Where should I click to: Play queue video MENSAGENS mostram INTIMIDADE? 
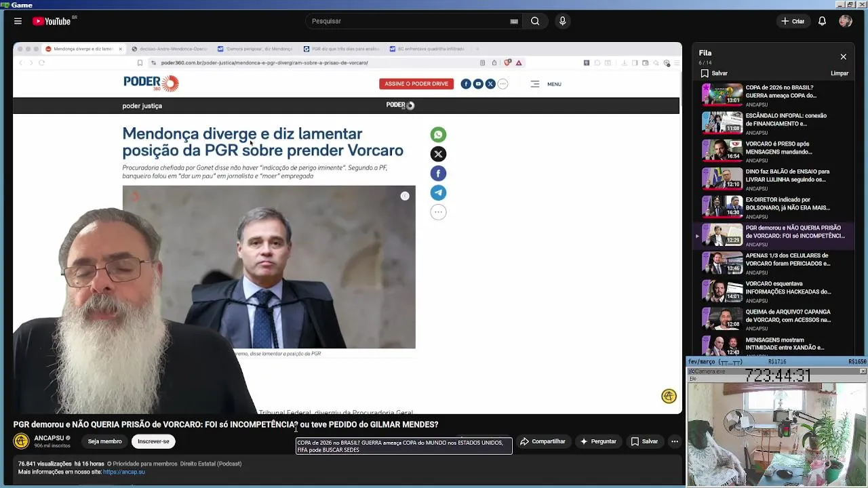click(773, 345)
